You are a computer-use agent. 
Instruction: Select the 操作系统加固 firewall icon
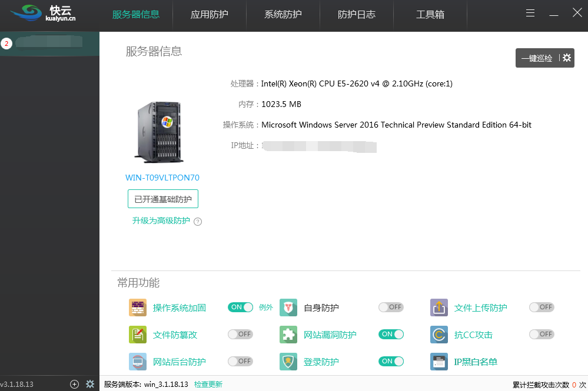(x=137, y=307)
